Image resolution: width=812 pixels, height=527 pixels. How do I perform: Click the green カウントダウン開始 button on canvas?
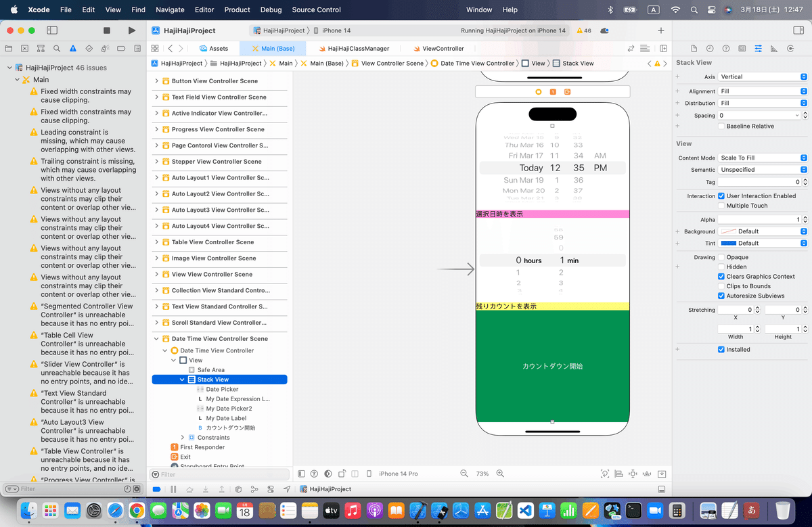(x=553, y=366)
